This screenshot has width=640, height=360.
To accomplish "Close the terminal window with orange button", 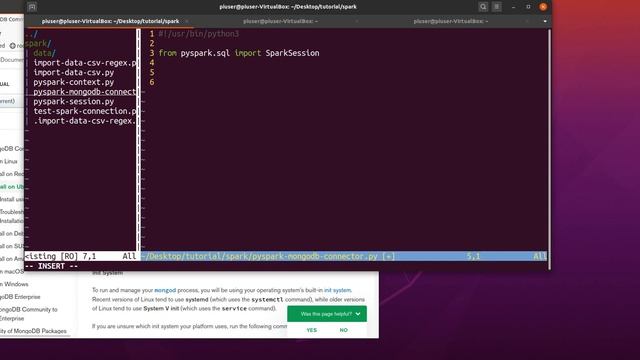I will coord(543,7).
